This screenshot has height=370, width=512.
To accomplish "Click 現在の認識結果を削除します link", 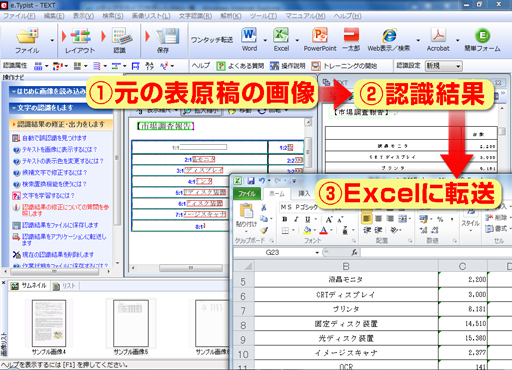I will 58,255.
